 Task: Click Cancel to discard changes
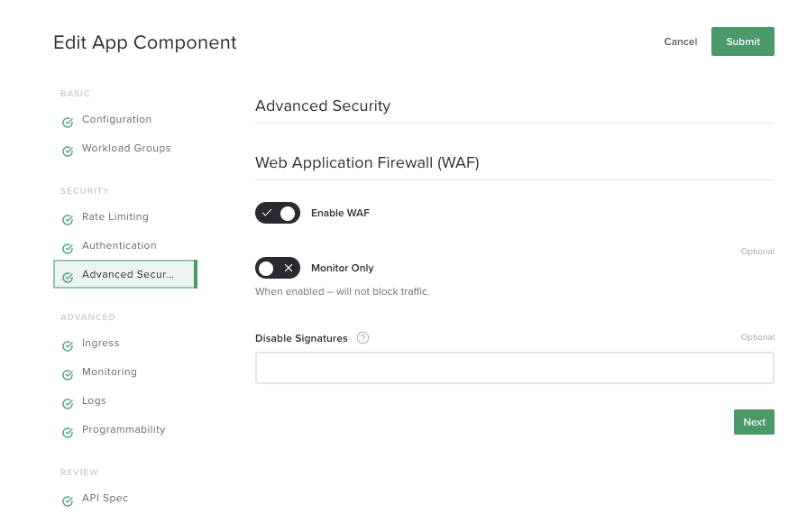click(680, 41)
